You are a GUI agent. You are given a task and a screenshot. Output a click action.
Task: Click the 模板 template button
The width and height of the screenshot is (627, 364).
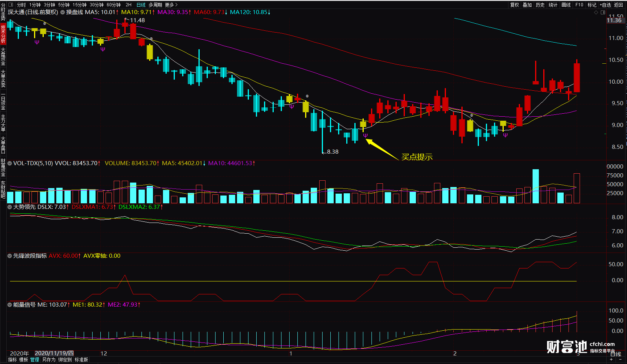24,360
